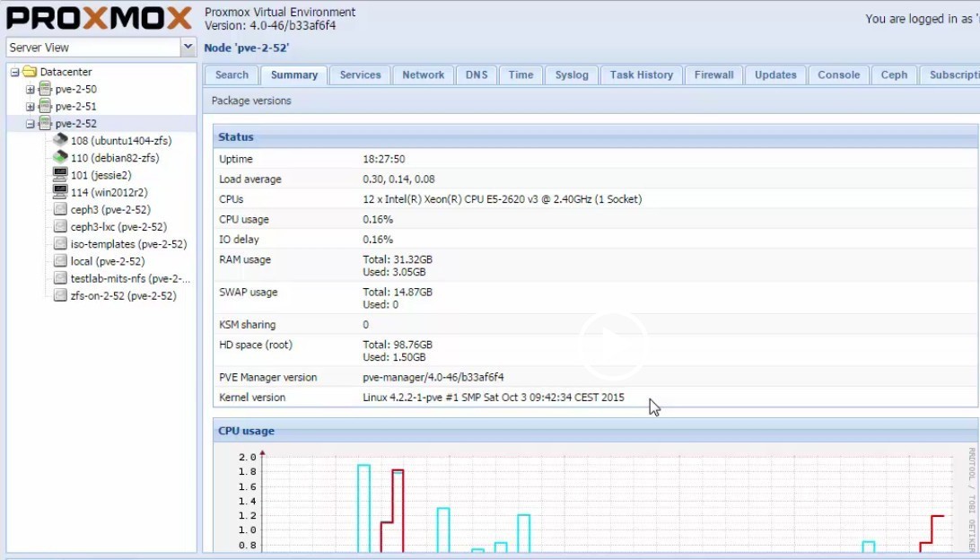
Task: Select node pve-2-52 in tree
Action: pos(75,124)
